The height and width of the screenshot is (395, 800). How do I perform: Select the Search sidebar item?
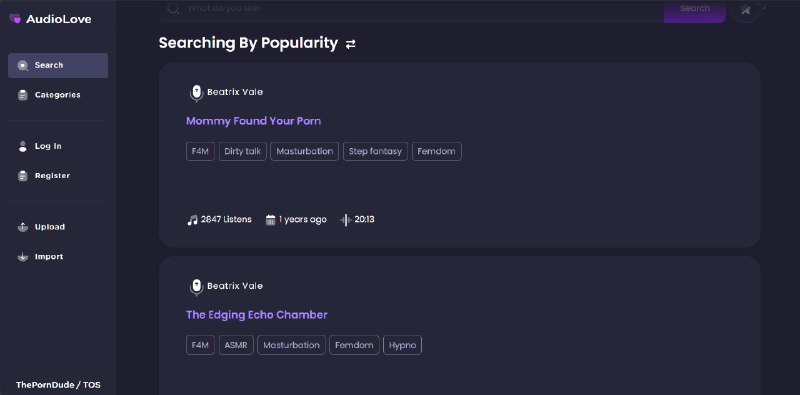(58, 65)
